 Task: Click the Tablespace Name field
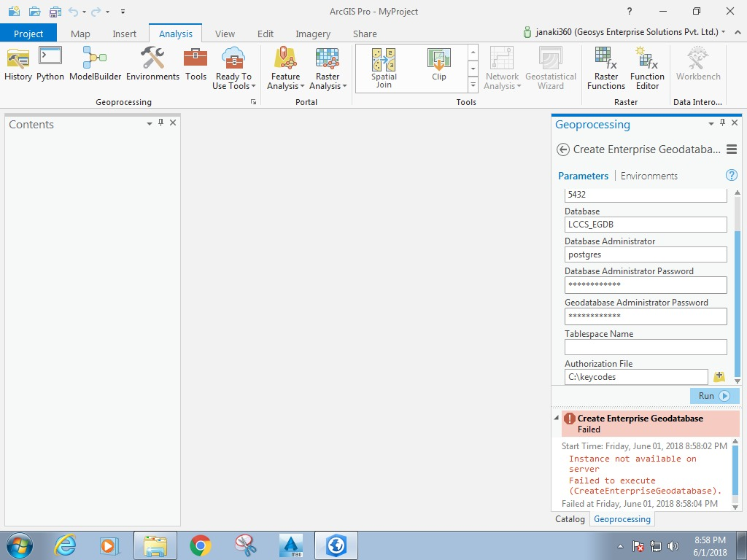[646, 346]
